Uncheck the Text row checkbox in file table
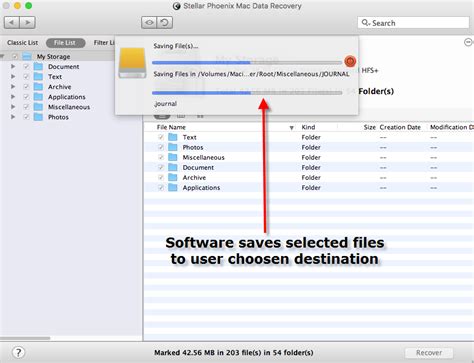Screen dimensions: 474x363 pos(161,137)
